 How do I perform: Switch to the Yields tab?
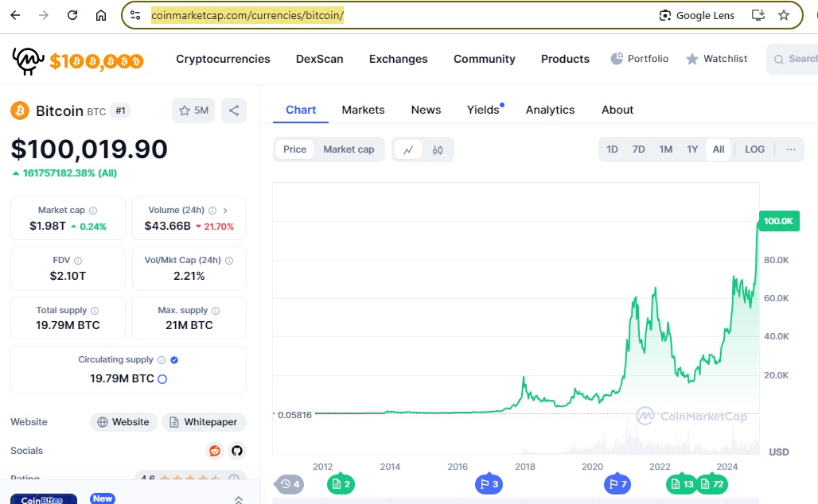tap(483, 110)
